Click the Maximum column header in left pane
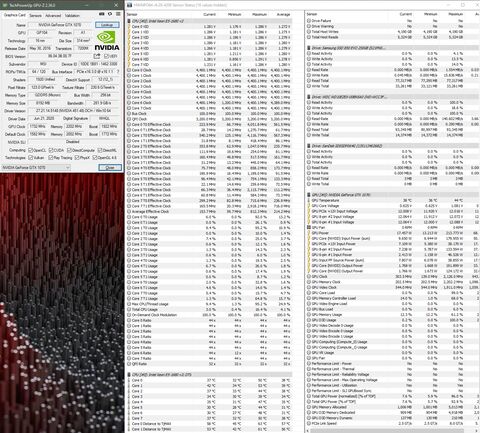Image resolution: width=480 pixels, height=433 pixels. click(x=259, y=14)
